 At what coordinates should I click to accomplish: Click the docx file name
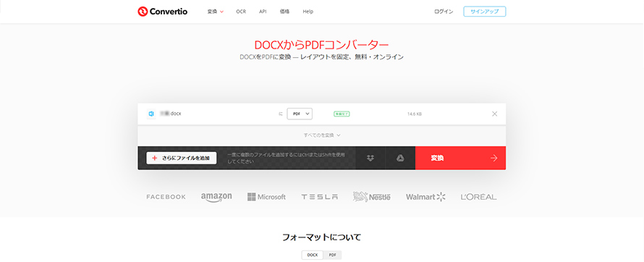coord(171,114)
